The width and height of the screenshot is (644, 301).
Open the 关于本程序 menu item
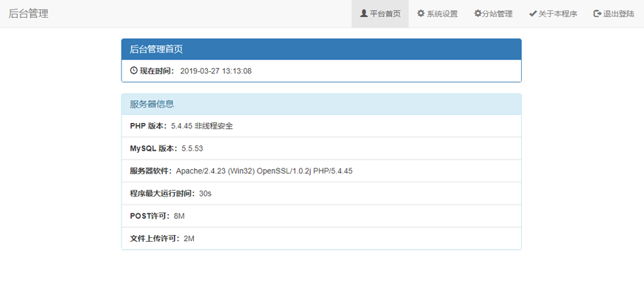coord(553,14)
